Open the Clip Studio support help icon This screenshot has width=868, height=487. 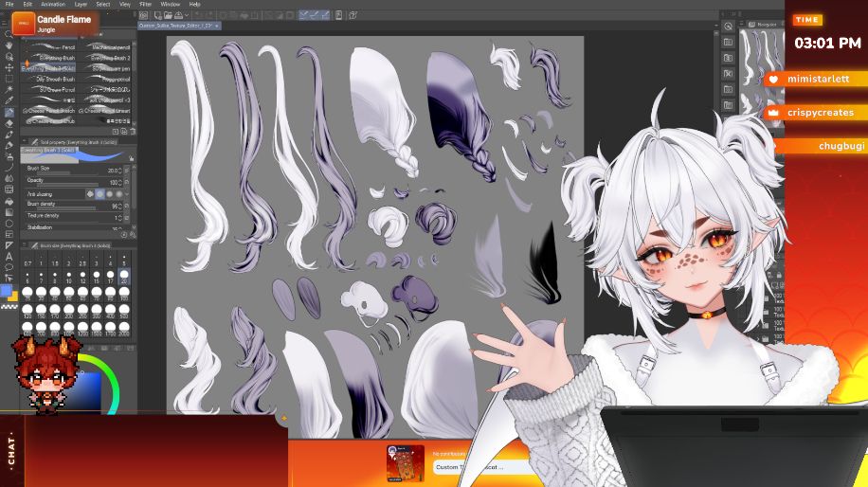[353, 15]
